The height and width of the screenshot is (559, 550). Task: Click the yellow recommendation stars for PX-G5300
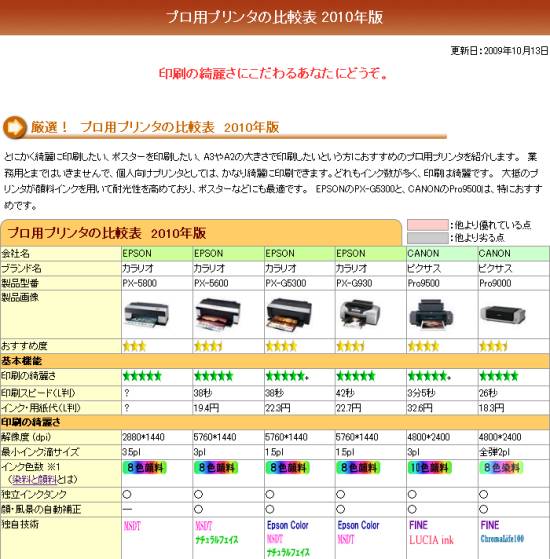point(281,346)
